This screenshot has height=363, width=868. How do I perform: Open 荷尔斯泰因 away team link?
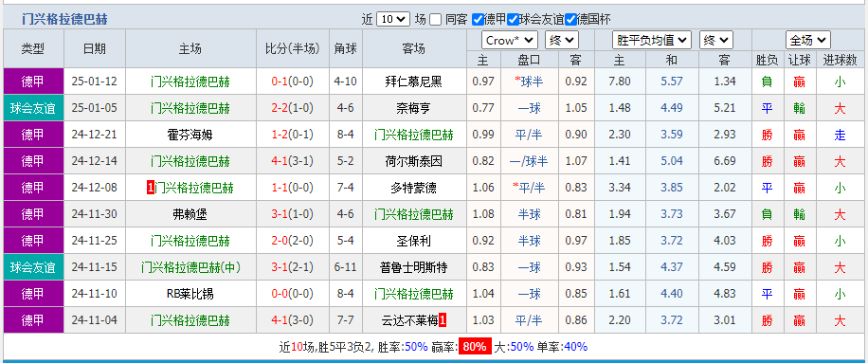tap(413, 161)
